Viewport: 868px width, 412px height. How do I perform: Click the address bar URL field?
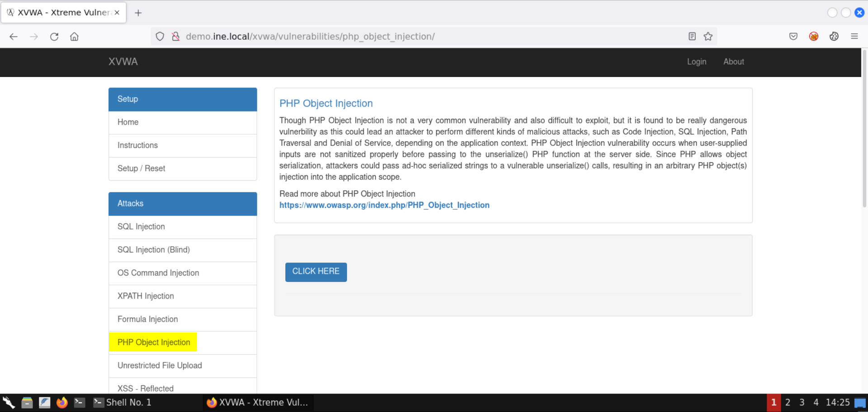tap(407, 37)
